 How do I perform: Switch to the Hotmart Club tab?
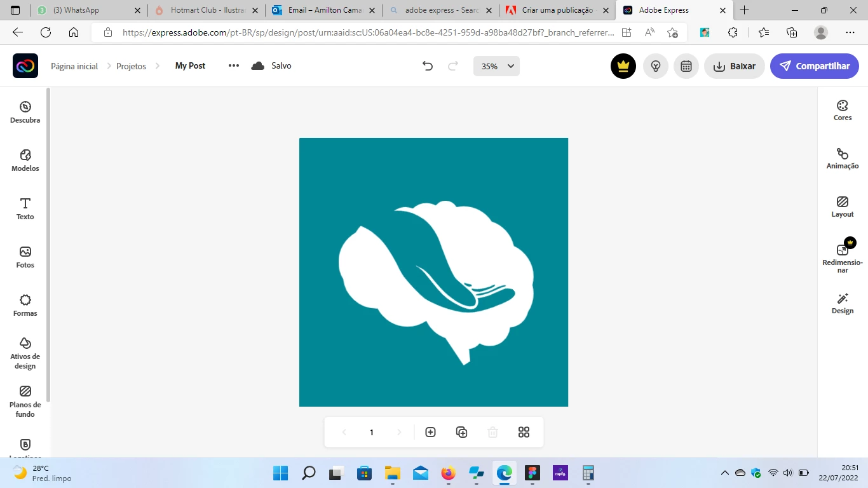[206, 10]
